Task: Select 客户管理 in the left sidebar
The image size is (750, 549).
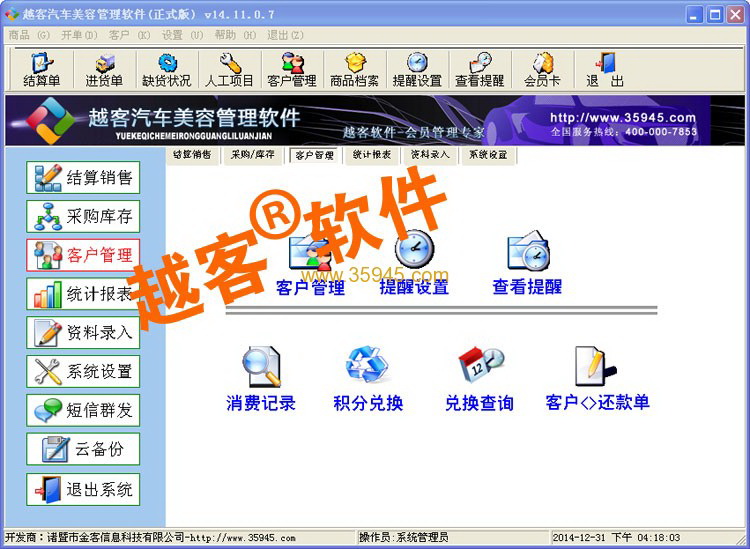Action: point(83,255)
